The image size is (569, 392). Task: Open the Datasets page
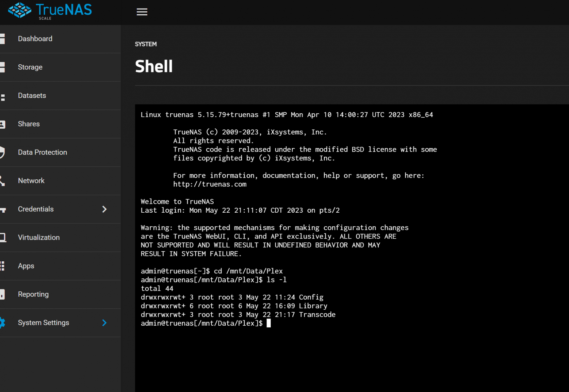click(x=60, y=96)
